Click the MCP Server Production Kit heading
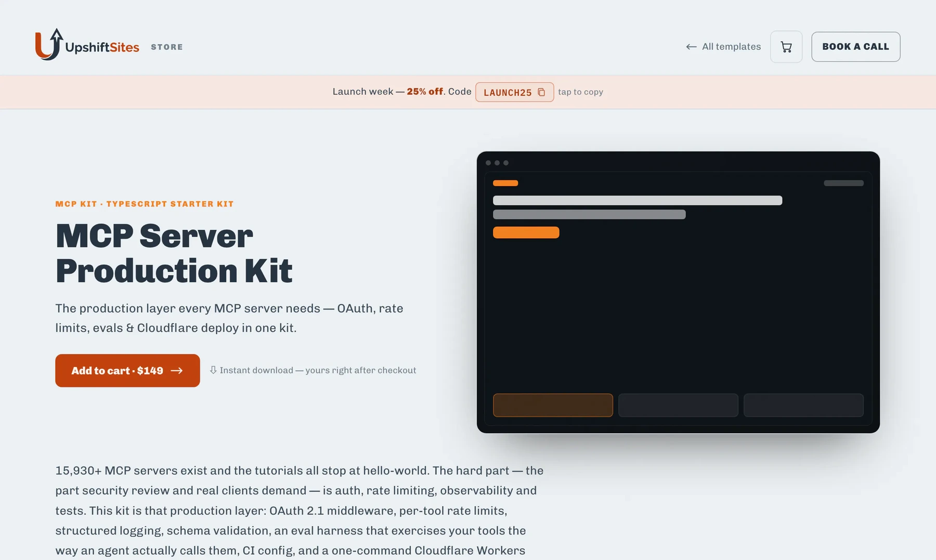 tap(174, 253)
